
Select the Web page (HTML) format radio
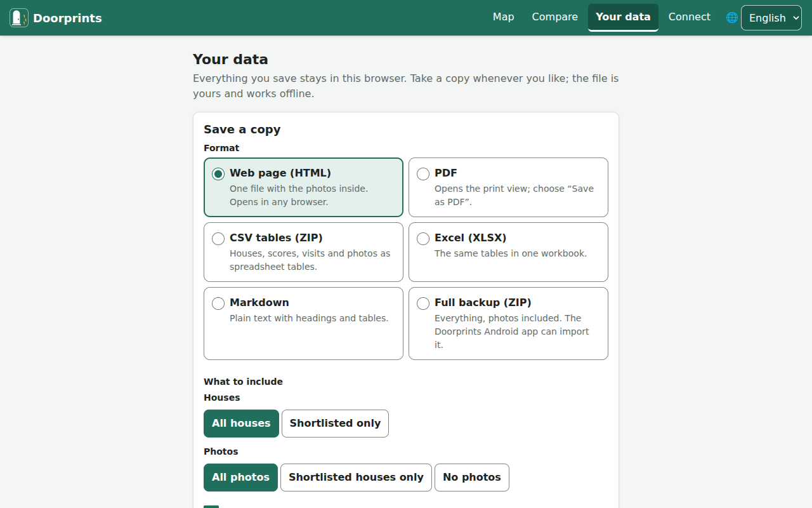click(218, 174)
